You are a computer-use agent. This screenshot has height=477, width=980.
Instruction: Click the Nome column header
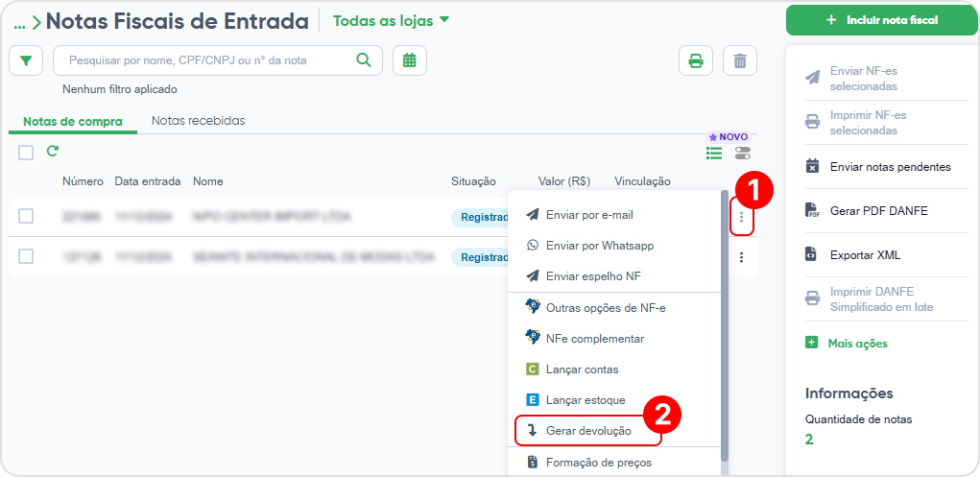[x=207, y=181]
